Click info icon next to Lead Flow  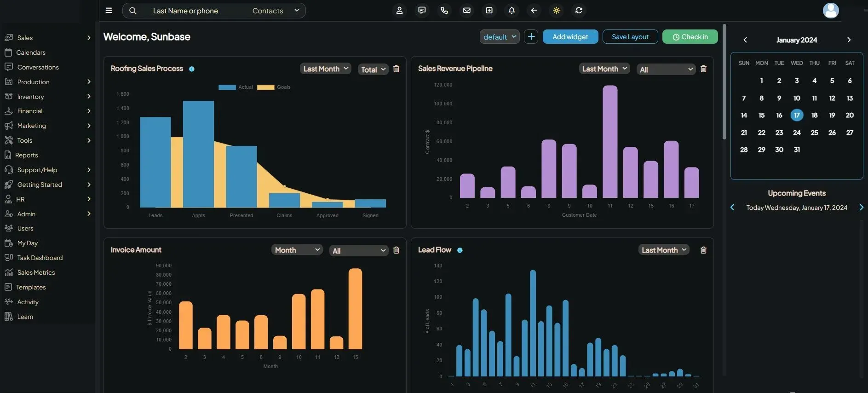click(460, 250)
